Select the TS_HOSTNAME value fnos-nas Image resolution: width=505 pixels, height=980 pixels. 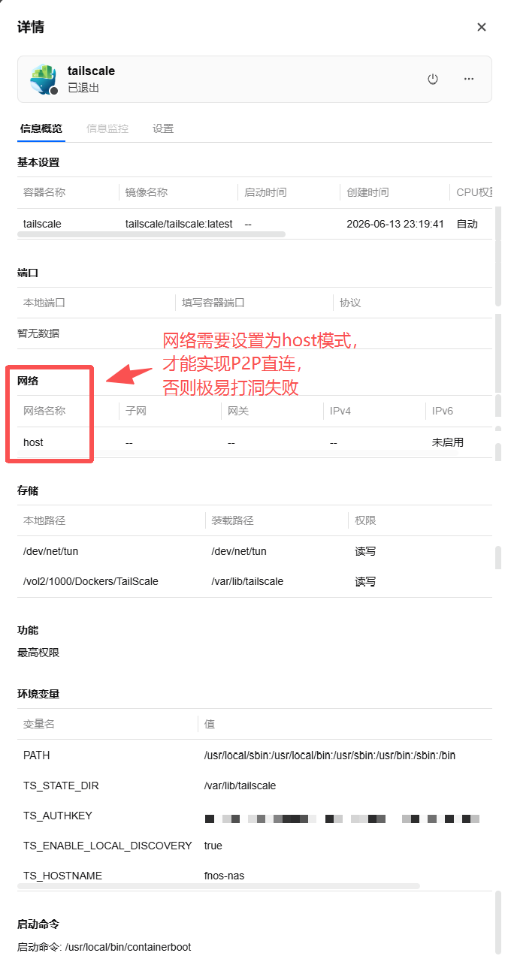click(x=224, y=876)
